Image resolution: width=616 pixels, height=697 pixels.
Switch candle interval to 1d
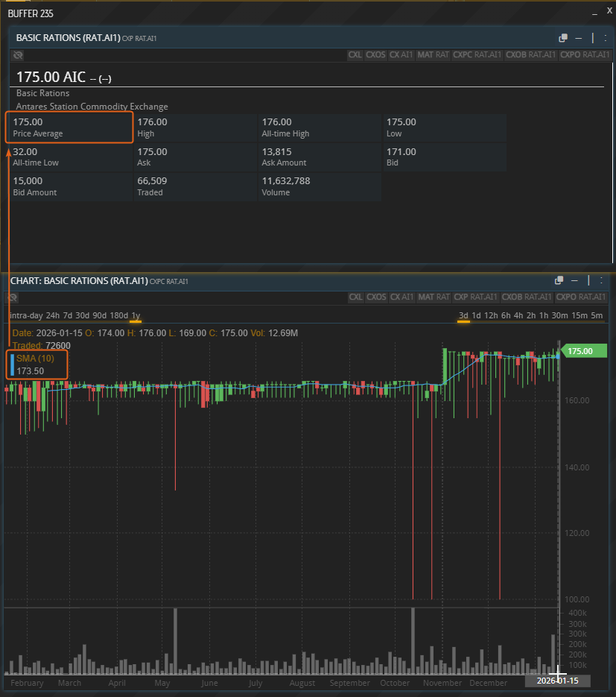(x=477, y=315)
